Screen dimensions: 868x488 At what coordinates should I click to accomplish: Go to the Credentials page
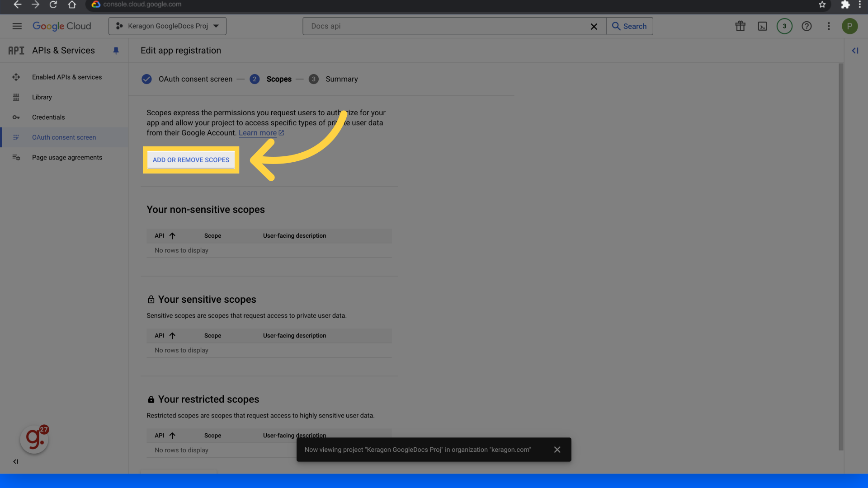[x=48, y=117]
